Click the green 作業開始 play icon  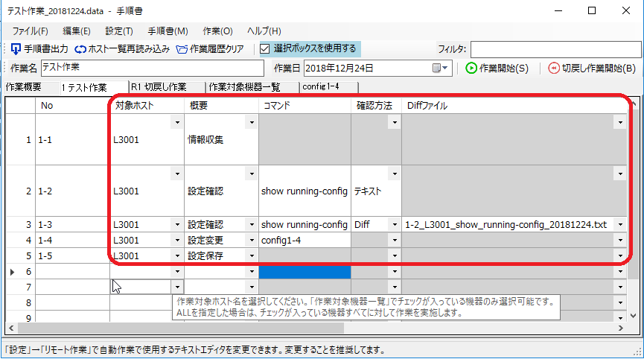pyautogui.click(x=471, y=68)
